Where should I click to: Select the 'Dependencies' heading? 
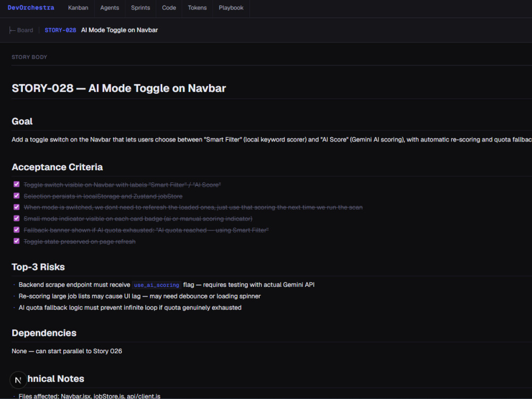[44, 333]
